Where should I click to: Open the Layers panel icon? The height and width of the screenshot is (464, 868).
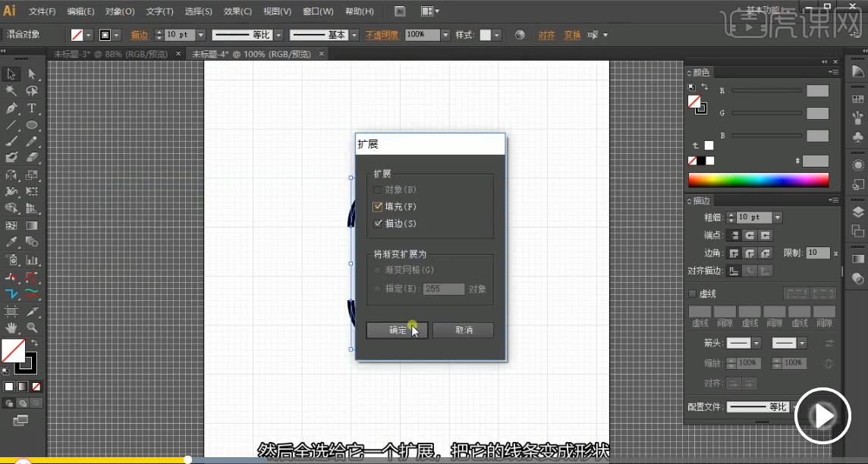click(858, 212)
